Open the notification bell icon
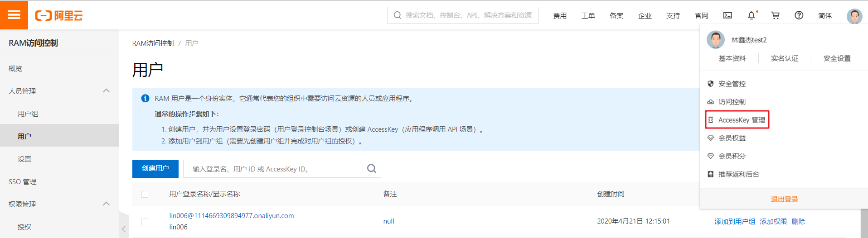868x238 pixels. click(x=751, y=15)
